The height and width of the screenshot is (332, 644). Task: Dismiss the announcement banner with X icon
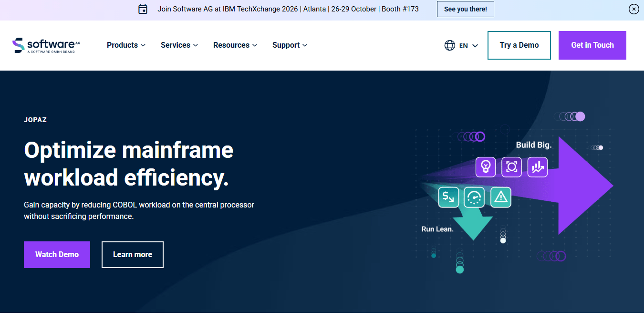(x=634, y=9)
